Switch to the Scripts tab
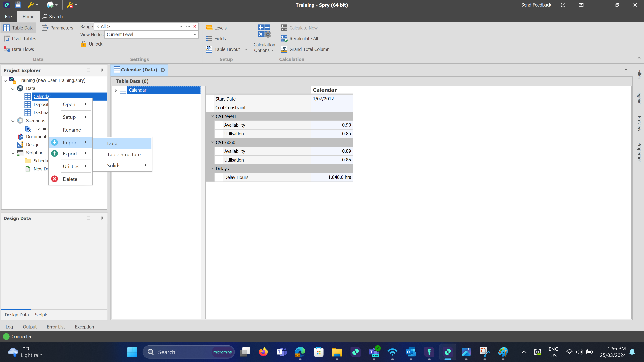This screenshot has width=644, height=362. [x=41, y=315]
